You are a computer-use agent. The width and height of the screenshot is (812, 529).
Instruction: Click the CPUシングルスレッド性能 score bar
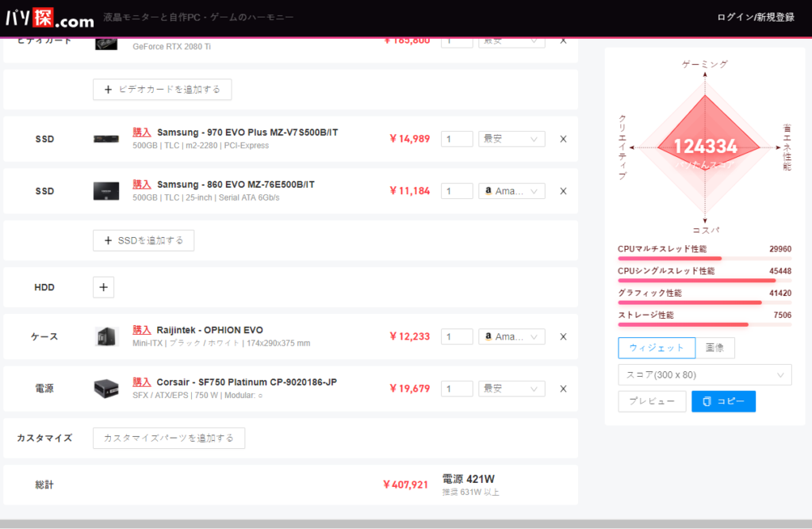(x=705, y=280)
